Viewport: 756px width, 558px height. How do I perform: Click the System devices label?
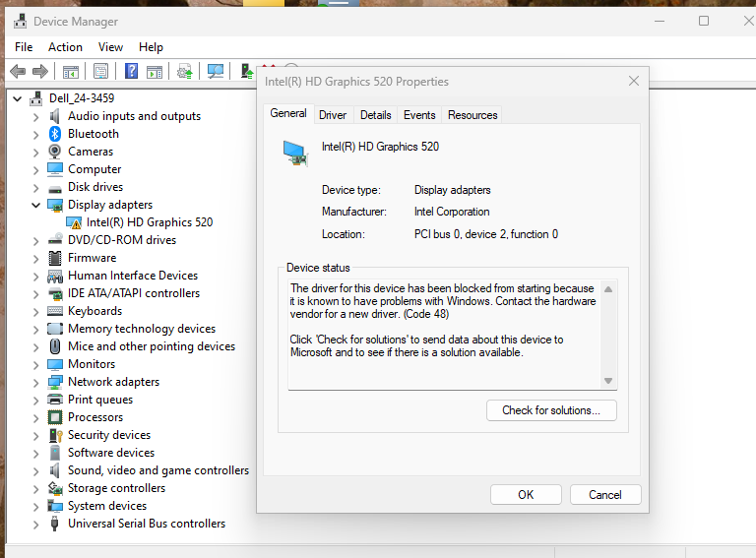click(x=107, y=506)
